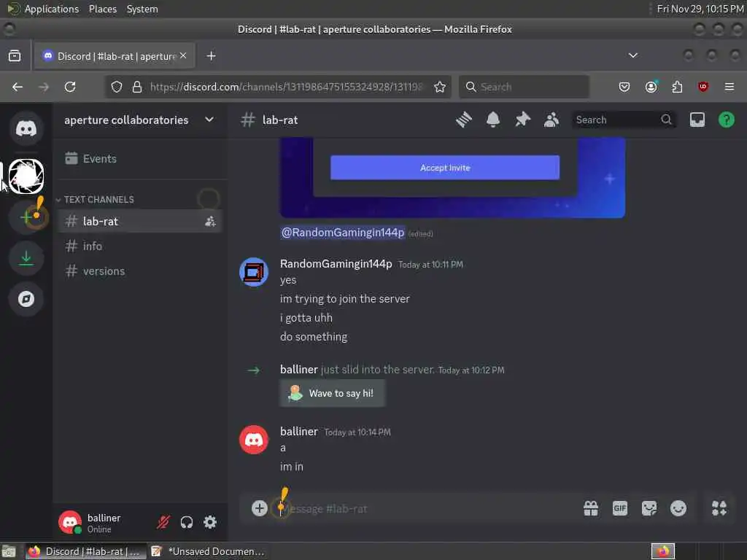Expand aperture collaboratories server dropdown
Screen dimensions: 747x560
pos(209,120)
